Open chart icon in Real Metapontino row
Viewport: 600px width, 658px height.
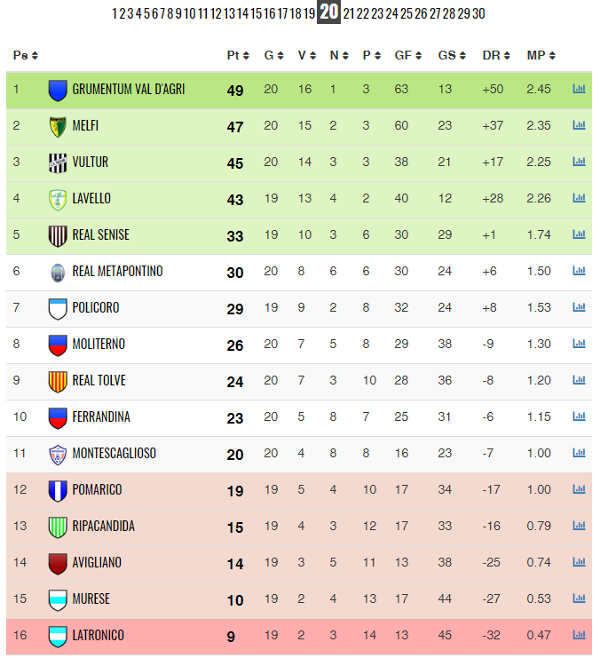[579, 271]
